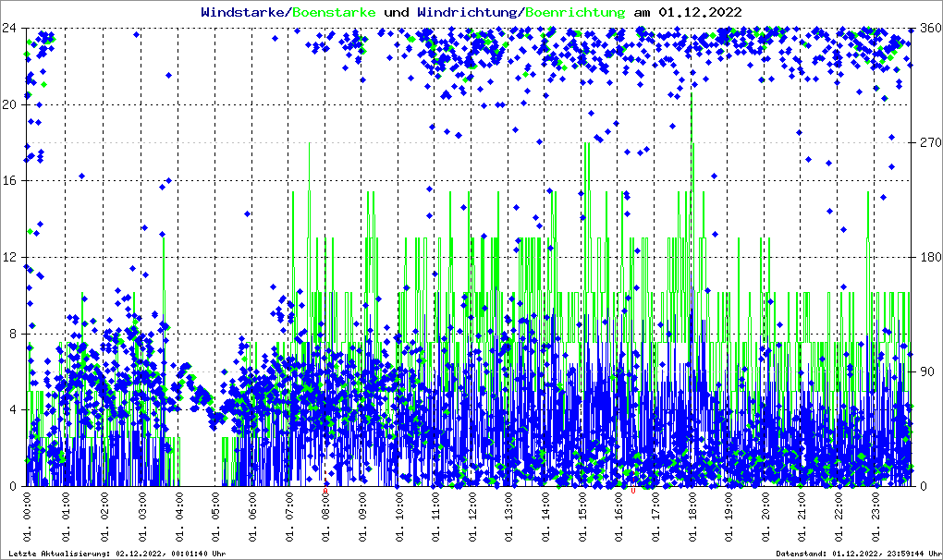Click the green 'Boenrichtung' title word

575,12
